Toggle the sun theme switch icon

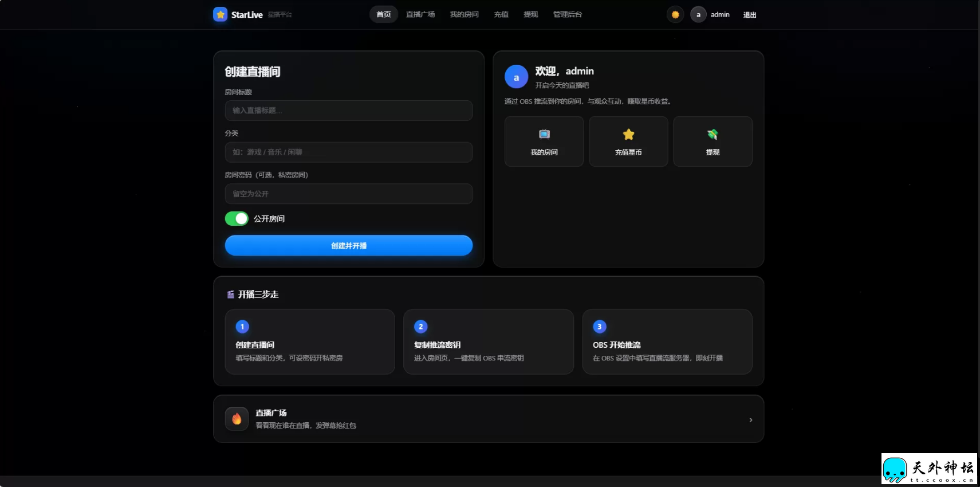(x=675, y=15)
